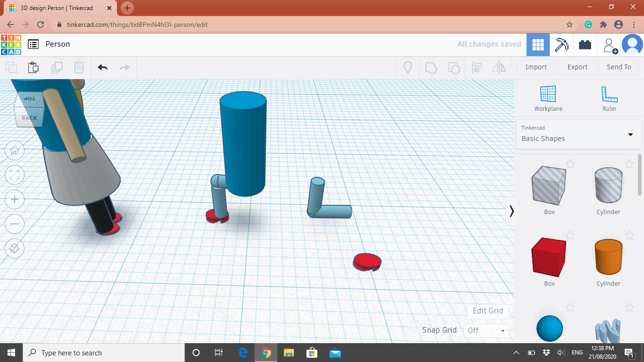644x362 pixels.
Task: Click the Person design name
Action: [x=58, y=44]
